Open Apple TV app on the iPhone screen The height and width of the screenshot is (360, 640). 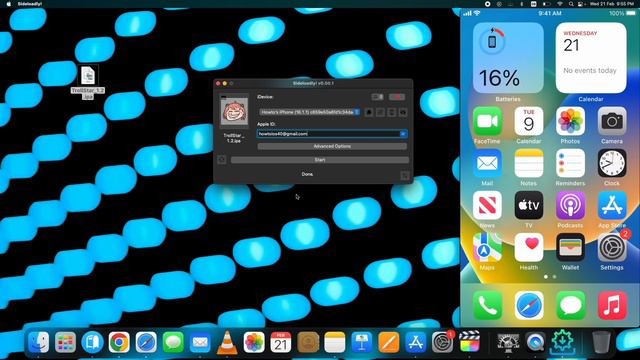pyautogui.click(x=529, y=205)
